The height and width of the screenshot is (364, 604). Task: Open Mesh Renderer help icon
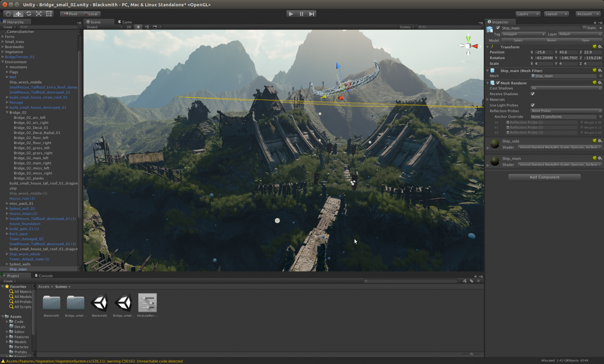point(594,83)
